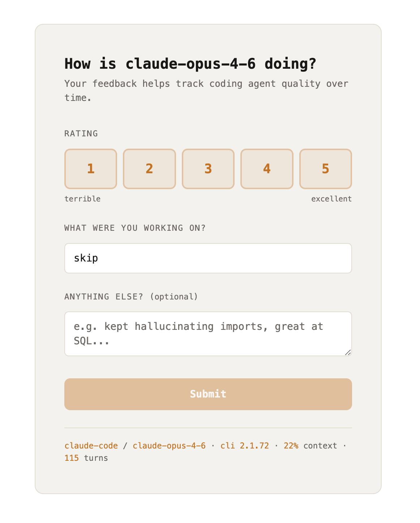Select rating 5 for excellent
Screen dimensions: 420x523
click(x=325, y=169)
